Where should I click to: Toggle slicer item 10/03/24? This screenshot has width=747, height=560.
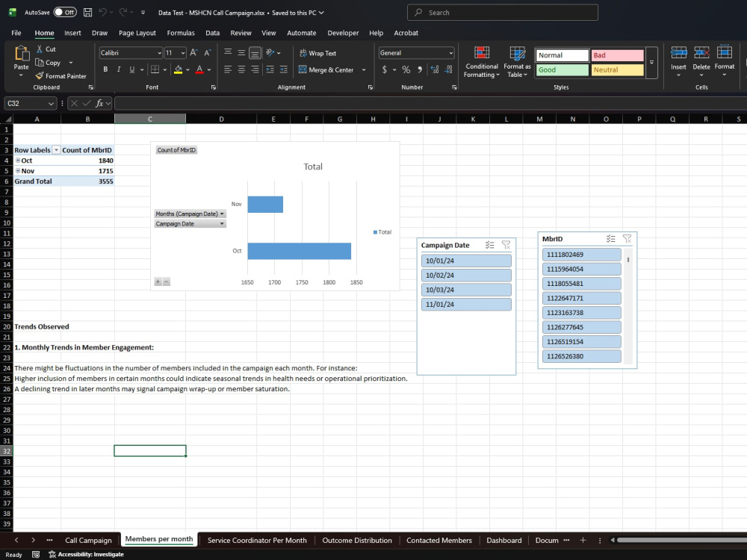tap(466, 290)
